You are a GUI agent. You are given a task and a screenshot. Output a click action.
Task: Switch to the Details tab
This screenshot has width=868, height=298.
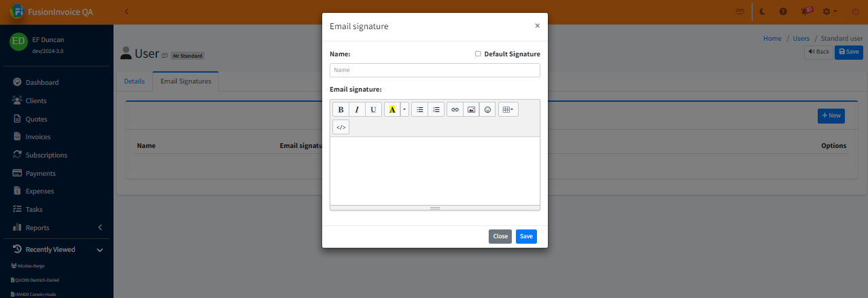click(134, 81)
